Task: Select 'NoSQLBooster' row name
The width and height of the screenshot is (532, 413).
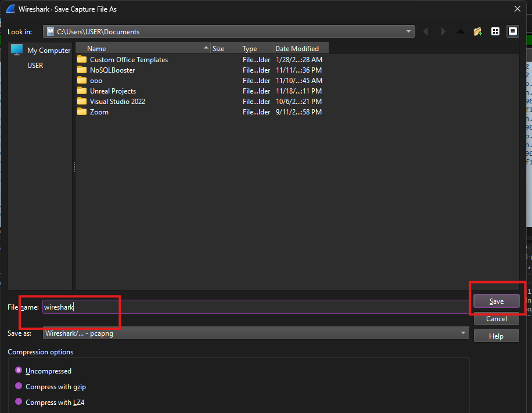Action: 112,70
